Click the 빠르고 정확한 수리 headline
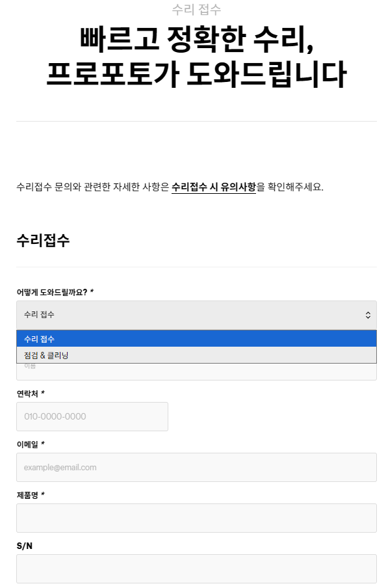 coord(196,39)
